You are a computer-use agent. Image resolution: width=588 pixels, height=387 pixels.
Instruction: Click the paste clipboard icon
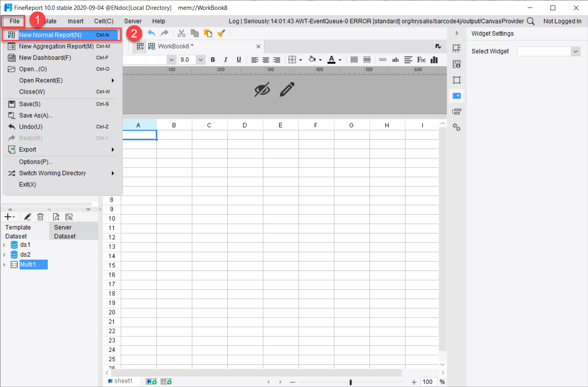coord(208,33)
